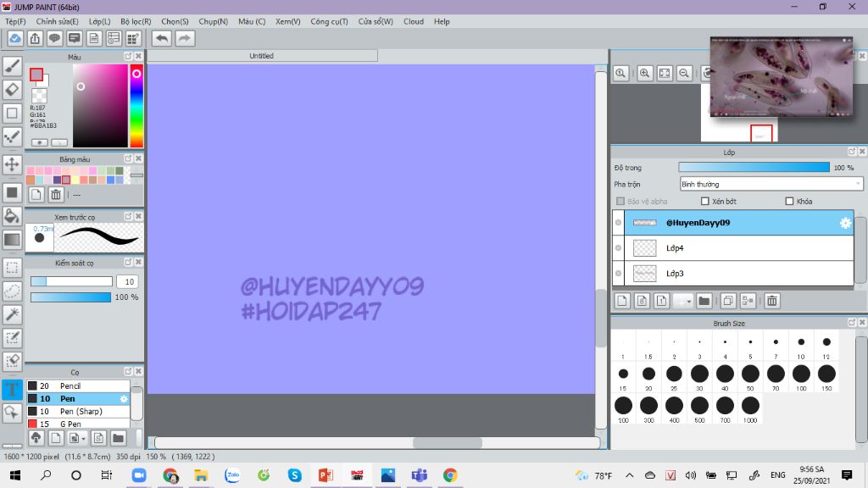868x488 pixels.
Task: Select the Bucket fill tool
Action: pos(12,216)
